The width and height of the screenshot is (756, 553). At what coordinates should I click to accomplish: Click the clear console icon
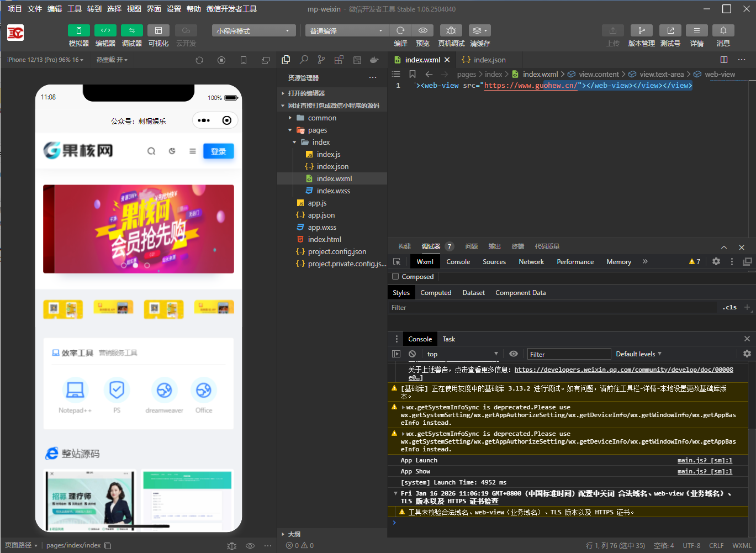pos(412,354)
